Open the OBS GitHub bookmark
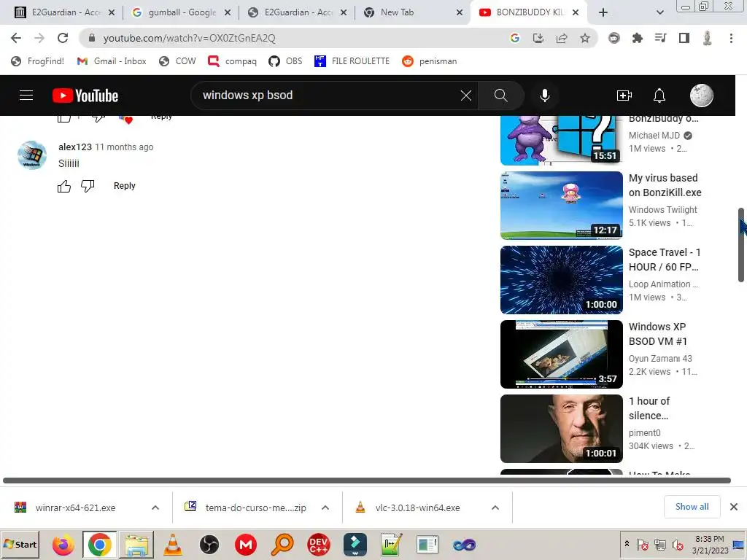Viewport: 747px width, 560px height. pos(285,61)
